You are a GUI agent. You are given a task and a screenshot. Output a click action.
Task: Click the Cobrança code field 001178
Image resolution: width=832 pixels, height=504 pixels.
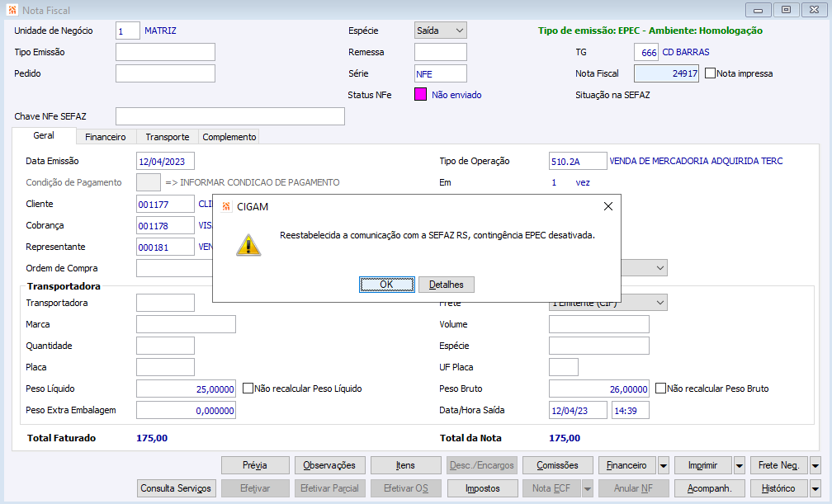(165, 225)
